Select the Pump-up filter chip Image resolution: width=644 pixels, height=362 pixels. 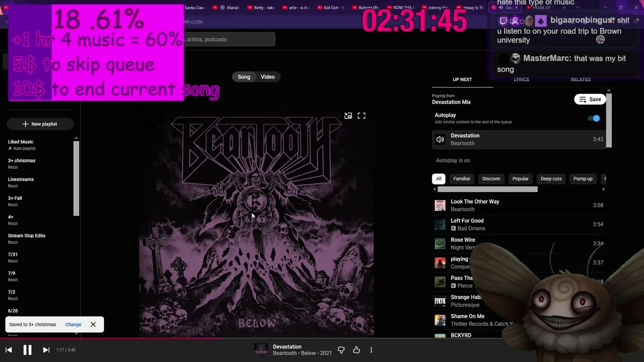[x=583, y=178]
